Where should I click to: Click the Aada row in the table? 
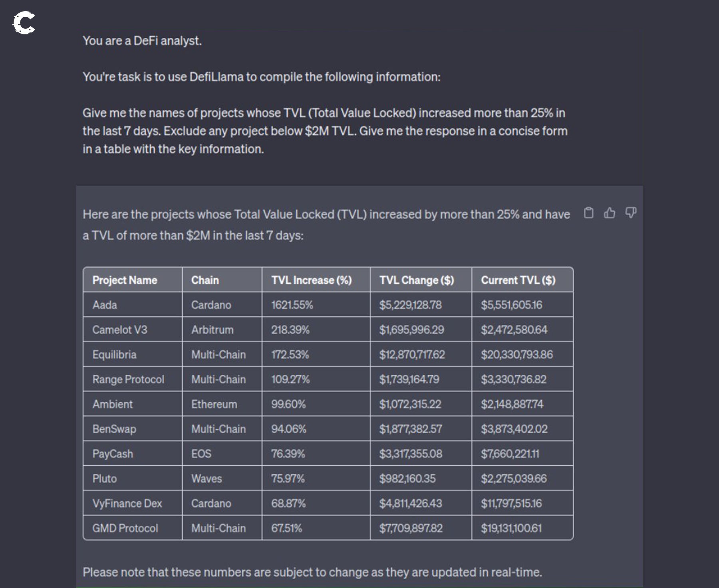[x=105, y=305]
